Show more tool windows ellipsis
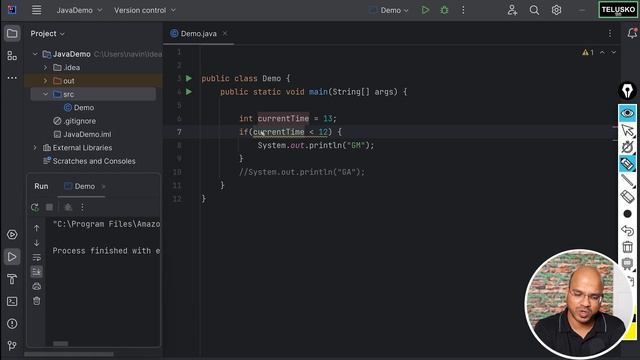This screenshot has height=360, width=640. pos(12,77)
